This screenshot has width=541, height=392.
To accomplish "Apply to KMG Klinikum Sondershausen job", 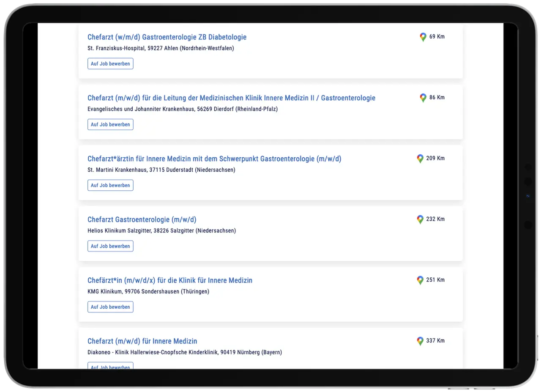I will point(110,307).
